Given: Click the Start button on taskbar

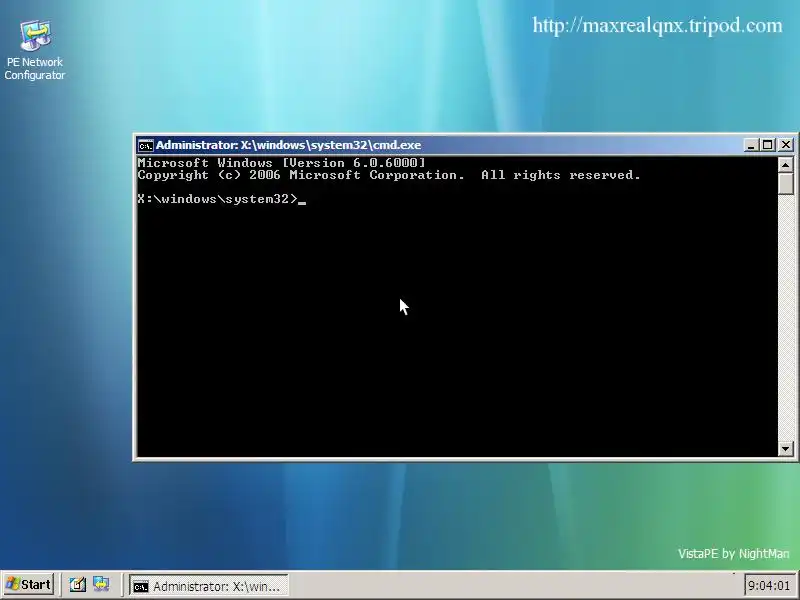Looking at the screenshot, I should pos(28,584).
